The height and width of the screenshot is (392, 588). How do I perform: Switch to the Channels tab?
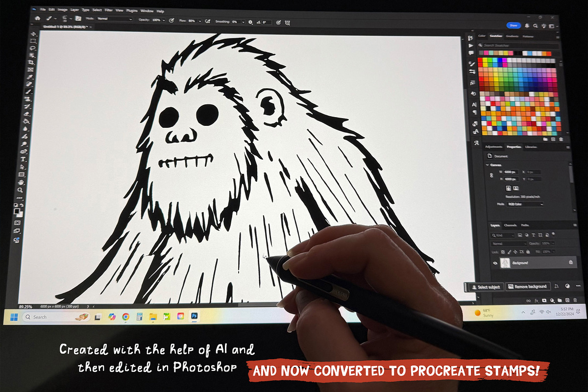click(510, 225)
